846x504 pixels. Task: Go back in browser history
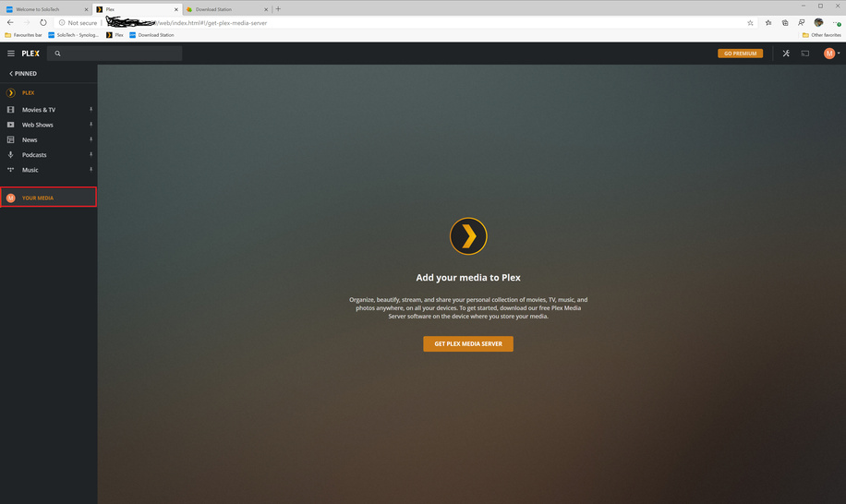[10, 23]
